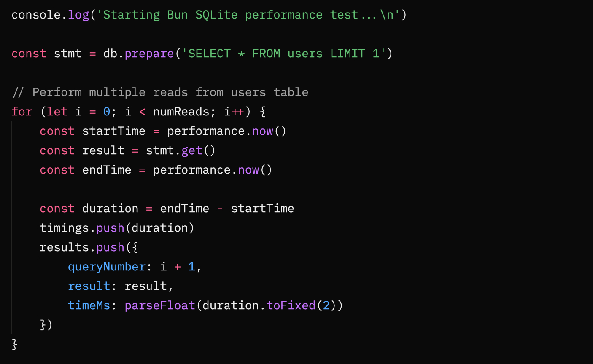Click the for keyword
The height and width of the screenshot is (364, 593).
tap(22, 112)
